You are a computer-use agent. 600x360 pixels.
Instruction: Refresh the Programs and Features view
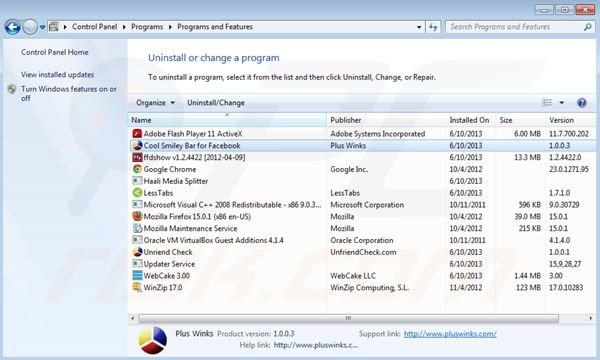433,27
